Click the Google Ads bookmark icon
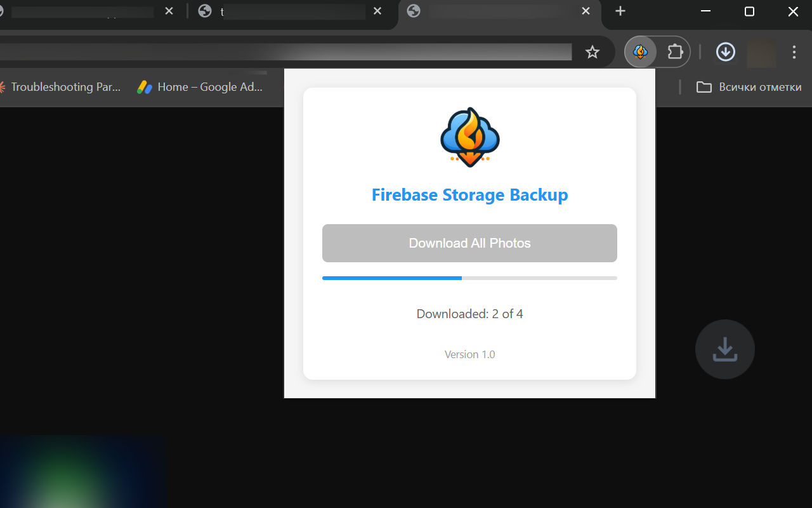The height and width of the screenshot is (508, 812). pos(145,87)
